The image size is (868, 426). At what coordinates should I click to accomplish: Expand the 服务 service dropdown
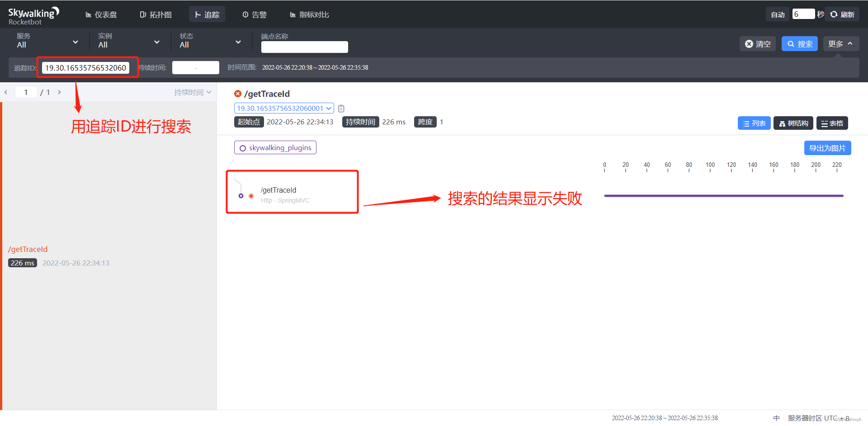pos(47,41)
